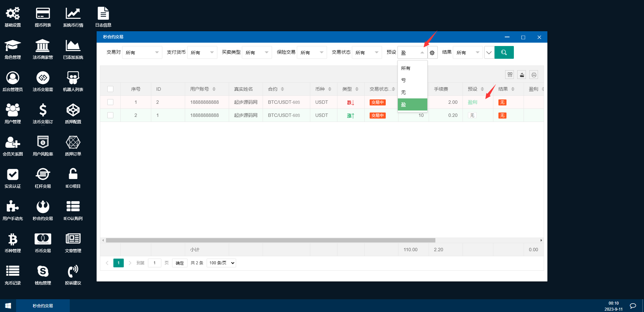The image size is (644, 312).
Task: Click the table horizontal scrollbar thumb
Action: [271, 240]
